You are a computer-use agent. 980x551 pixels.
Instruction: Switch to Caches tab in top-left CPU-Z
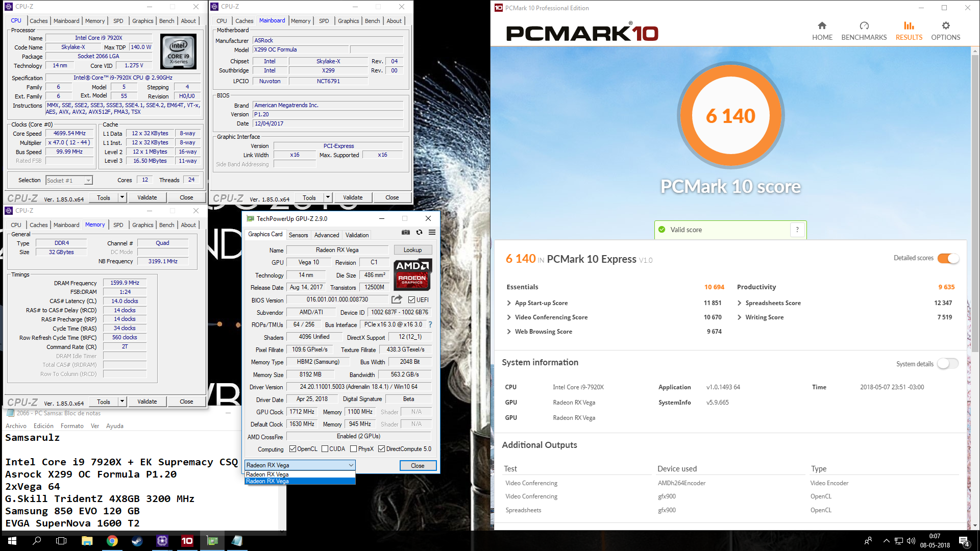[x=38, y=21]
